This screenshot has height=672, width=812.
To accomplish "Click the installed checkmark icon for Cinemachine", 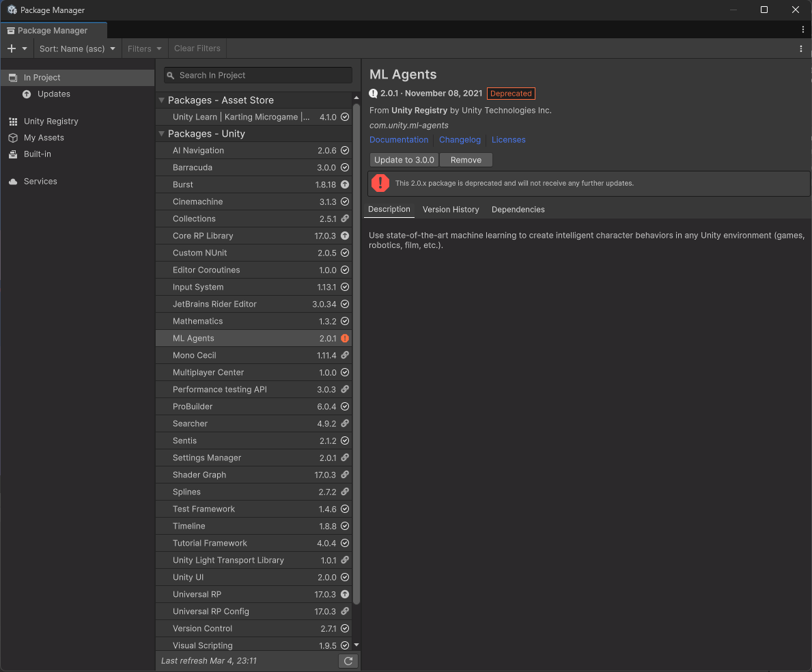I will pos(345,202).
